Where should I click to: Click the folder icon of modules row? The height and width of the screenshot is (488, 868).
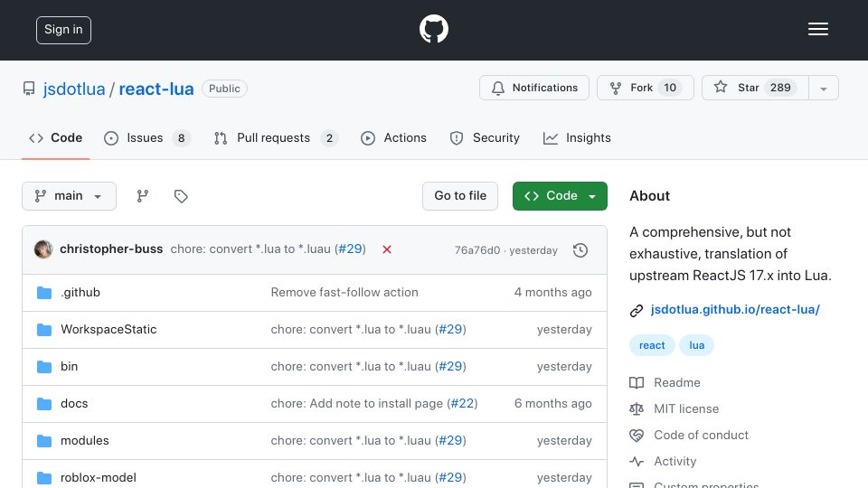pos(44,441)
